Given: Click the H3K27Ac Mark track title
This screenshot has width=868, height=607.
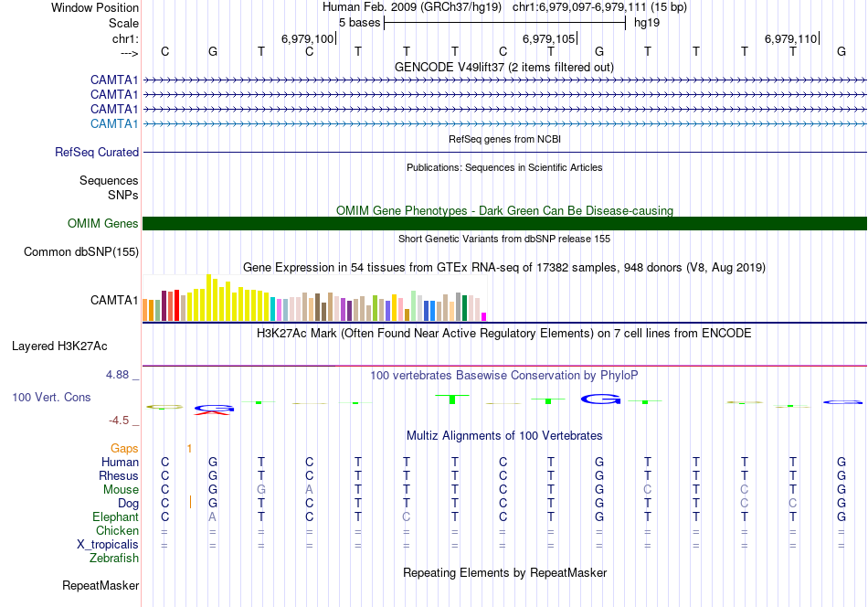Looking at the screenshot, I should [504, 334].
